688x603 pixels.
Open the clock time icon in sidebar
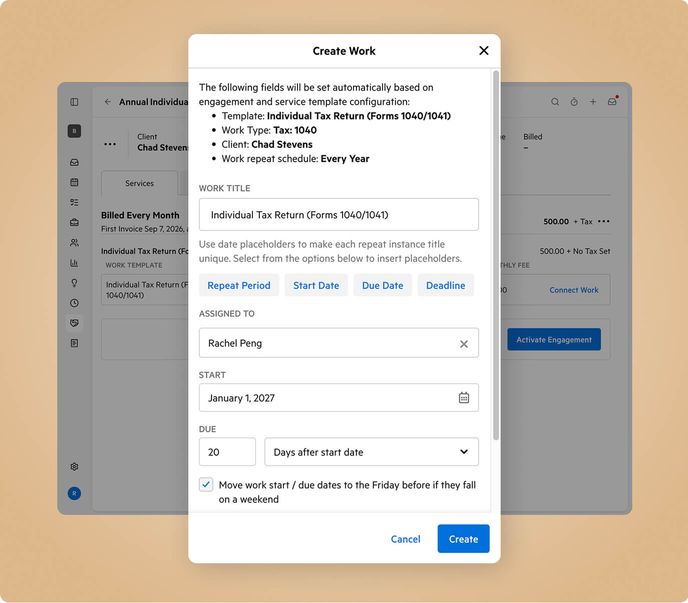coord(74,303)
